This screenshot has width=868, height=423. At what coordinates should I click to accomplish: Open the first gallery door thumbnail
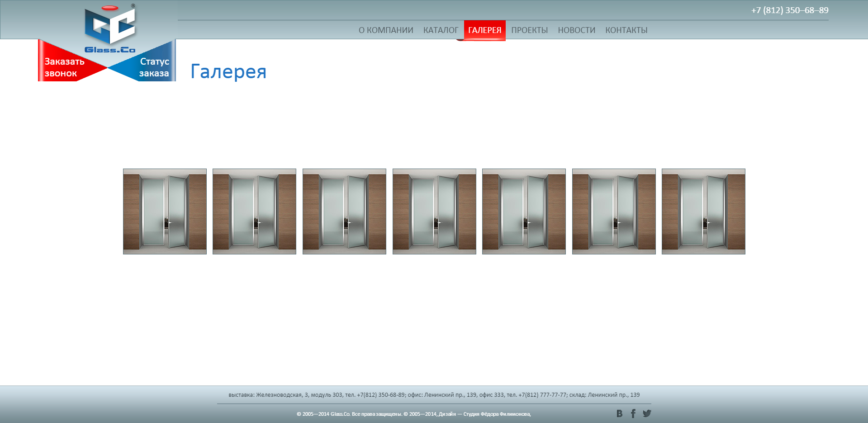(165, 211)
